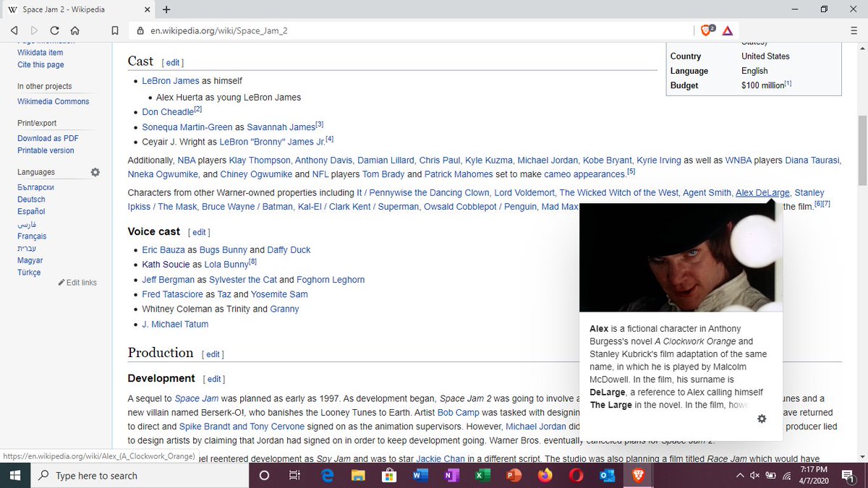Switch to Français language version
868x488 pixels.
pos(32,236)
